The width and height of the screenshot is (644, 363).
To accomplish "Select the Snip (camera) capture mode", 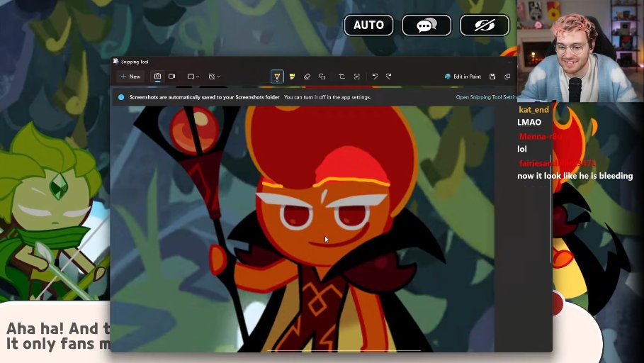I will [x=157, y=77].
